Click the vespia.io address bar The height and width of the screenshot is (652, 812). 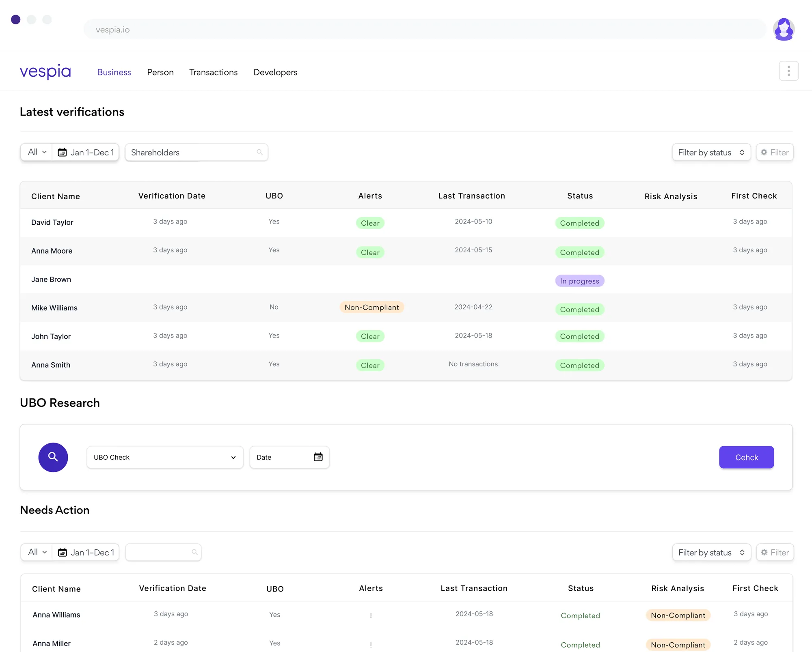coord(424,29)
